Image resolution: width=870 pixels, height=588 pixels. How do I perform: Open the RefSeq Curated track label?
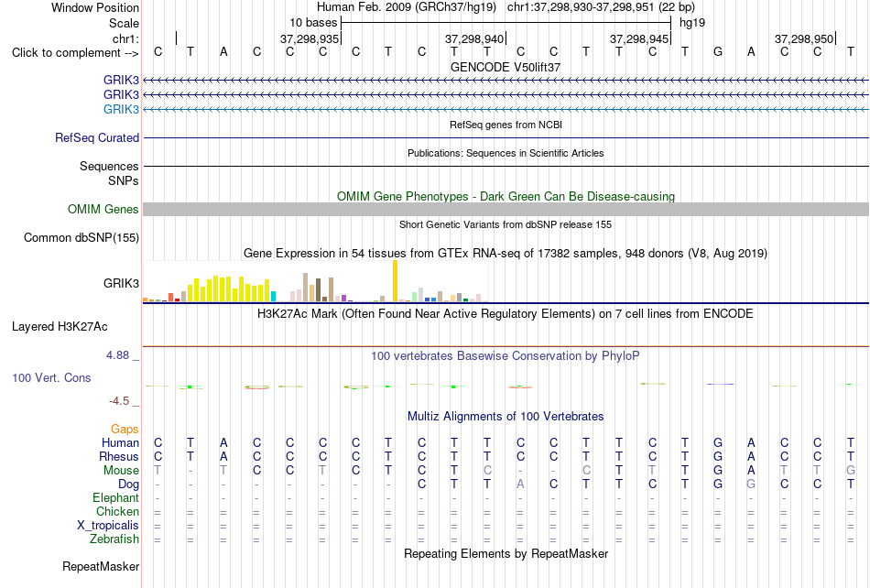tap(97, 137)
